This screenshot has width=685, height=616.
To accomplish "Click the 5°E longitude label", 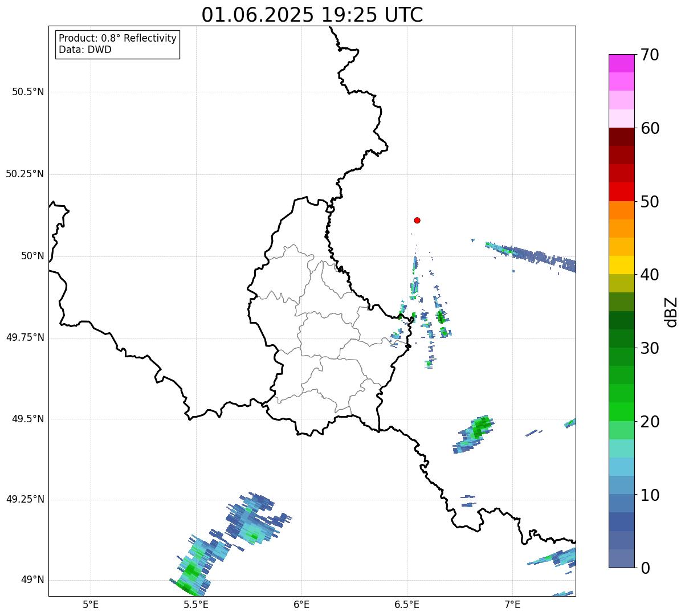I will coord(91,604).
